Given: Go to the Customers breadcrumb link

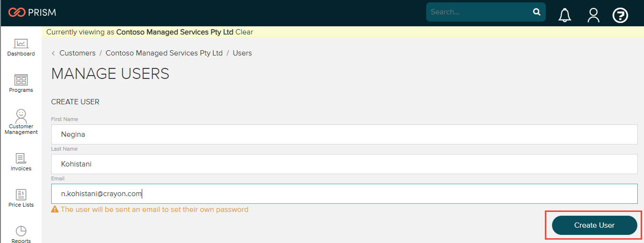Looking at the screenshot, I should tap(77, 53).
